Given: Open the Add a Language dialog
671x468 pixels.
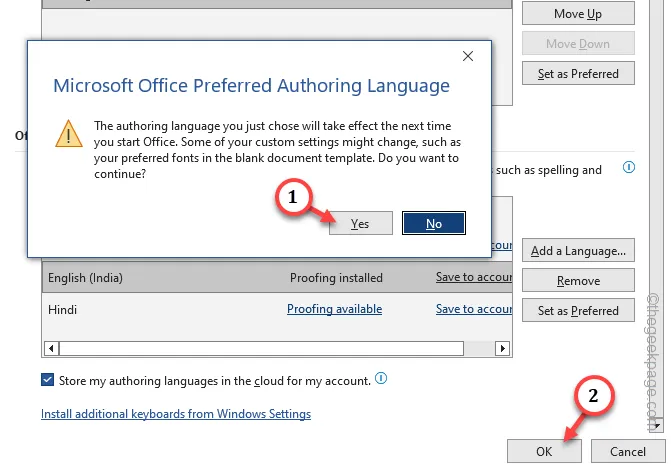Looking at the screenshot, I should [x=578, y=250].
